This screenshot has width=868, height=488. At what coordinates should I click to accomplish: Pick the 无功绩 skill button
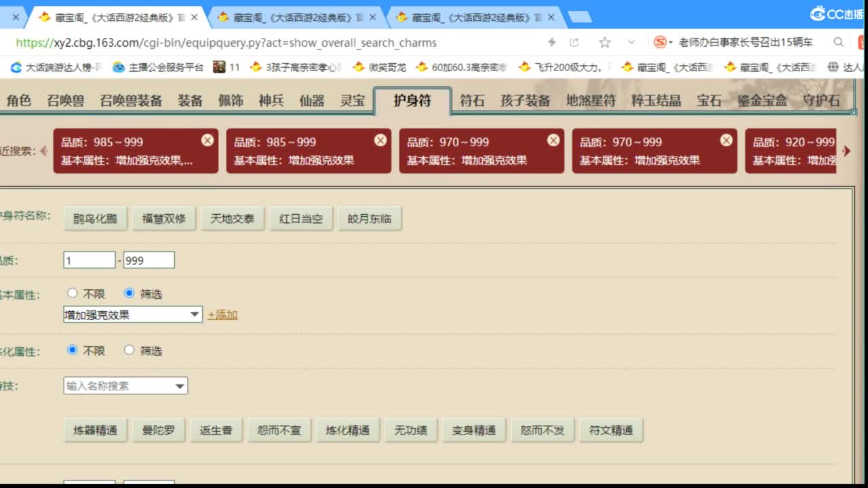point(411,430)
